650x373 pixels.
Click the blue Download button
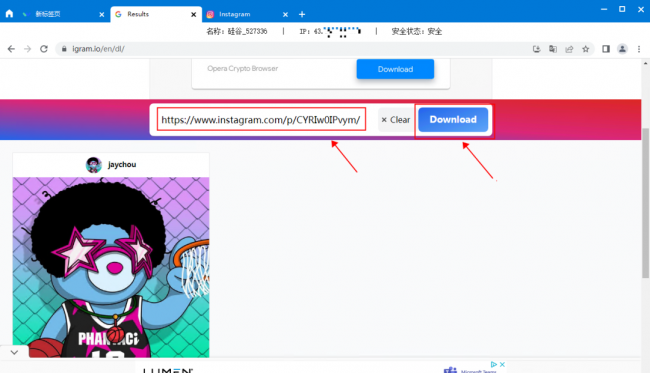pyautogui.click(x=453, y=119)
